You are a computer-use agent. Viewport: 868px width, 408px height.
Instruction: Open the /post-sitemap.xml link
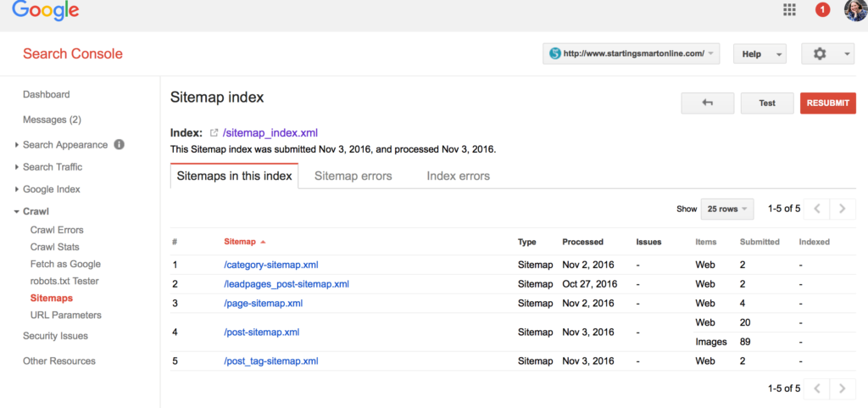pyautogui.click(x=262, y=333)
